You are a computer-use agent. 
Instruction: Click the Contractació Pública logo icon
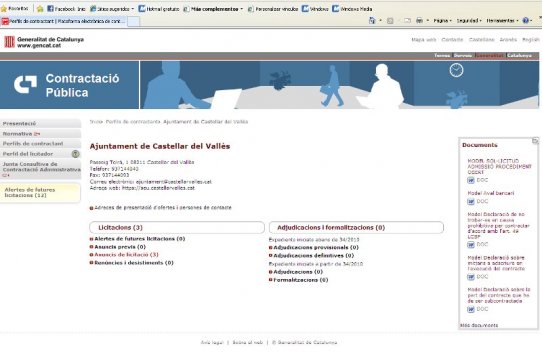25,84
